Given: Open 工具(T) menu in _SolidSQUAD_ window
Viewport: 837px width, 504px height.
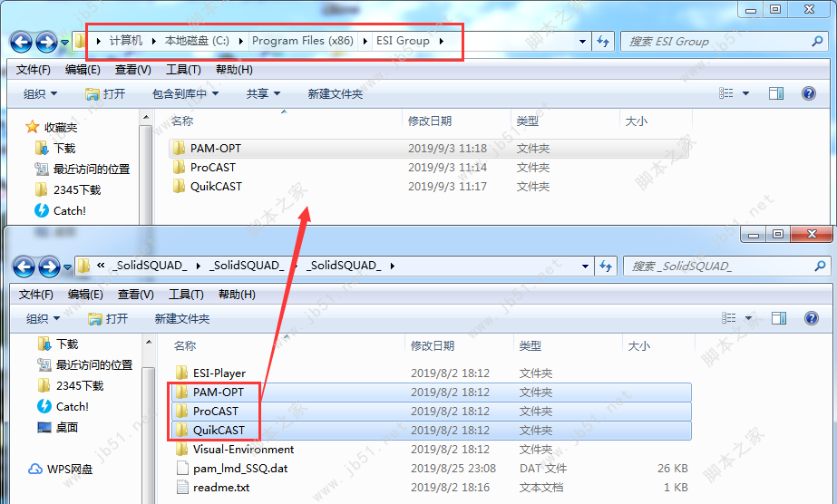Looking at the screenshot, I should point(186,294).
